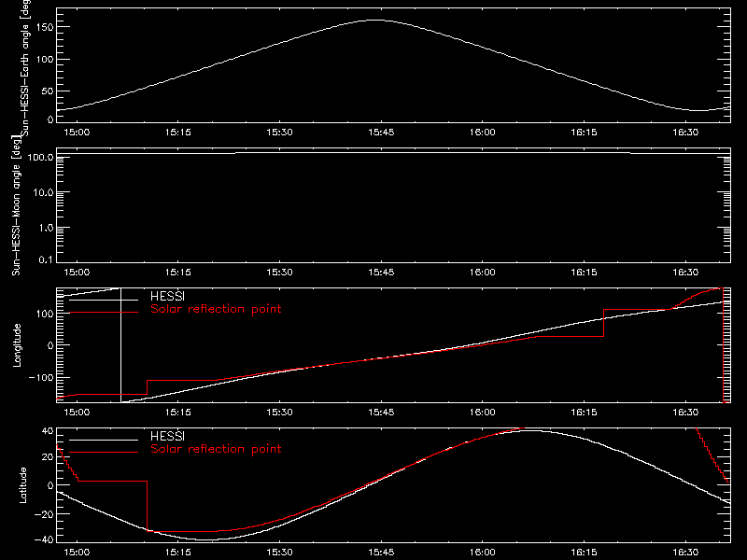The image size is (747, 560).
Task: Click 15:00 time label under Latitude plot
Action: point(77,552)
